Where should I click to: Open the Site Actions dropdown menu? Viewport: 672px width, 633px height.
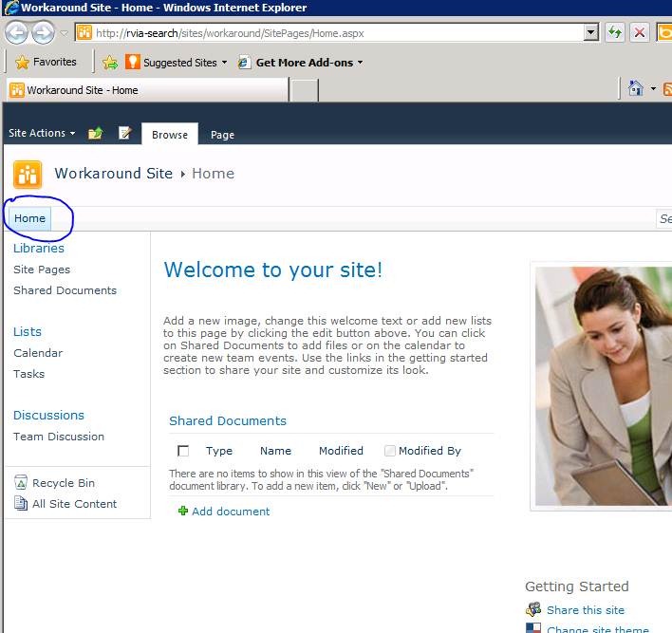click(42, 134)
